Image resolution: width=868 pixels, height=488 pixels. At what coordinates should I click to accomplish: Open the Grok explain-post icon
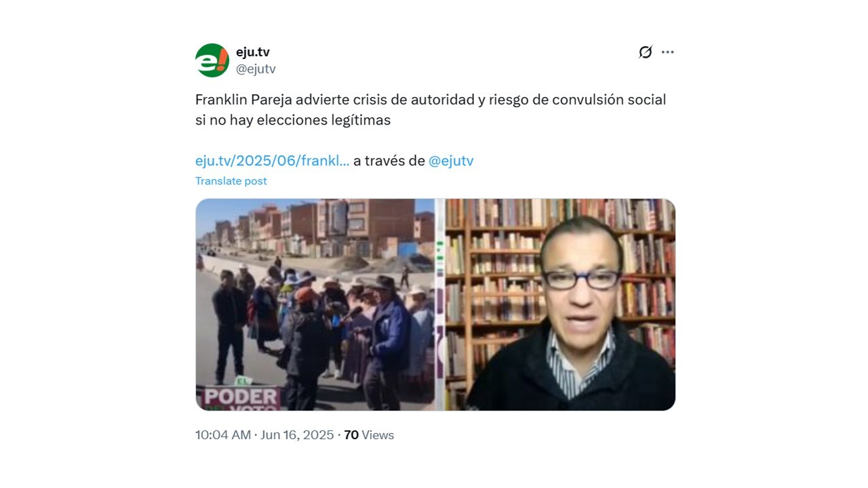[645, 52]
